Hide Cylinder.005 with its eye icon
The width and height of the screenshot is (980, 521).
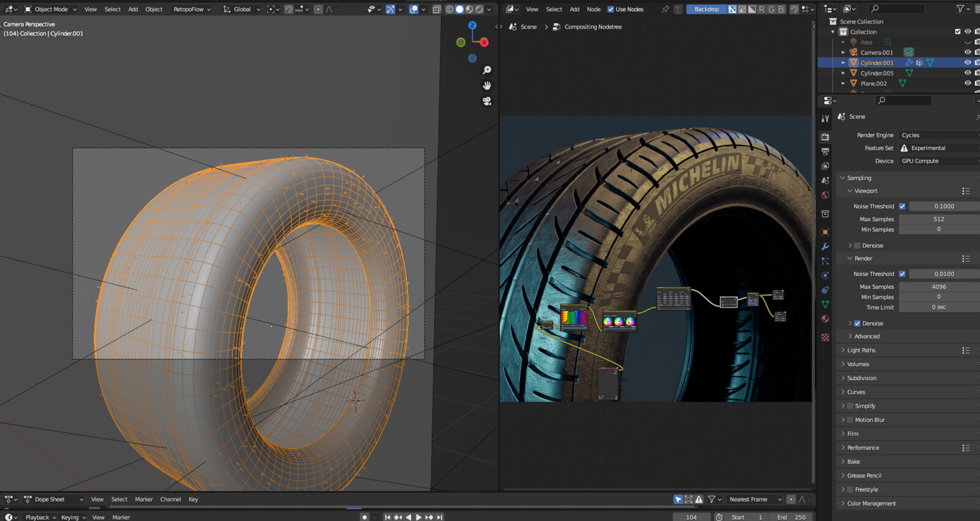pos(968,73)
